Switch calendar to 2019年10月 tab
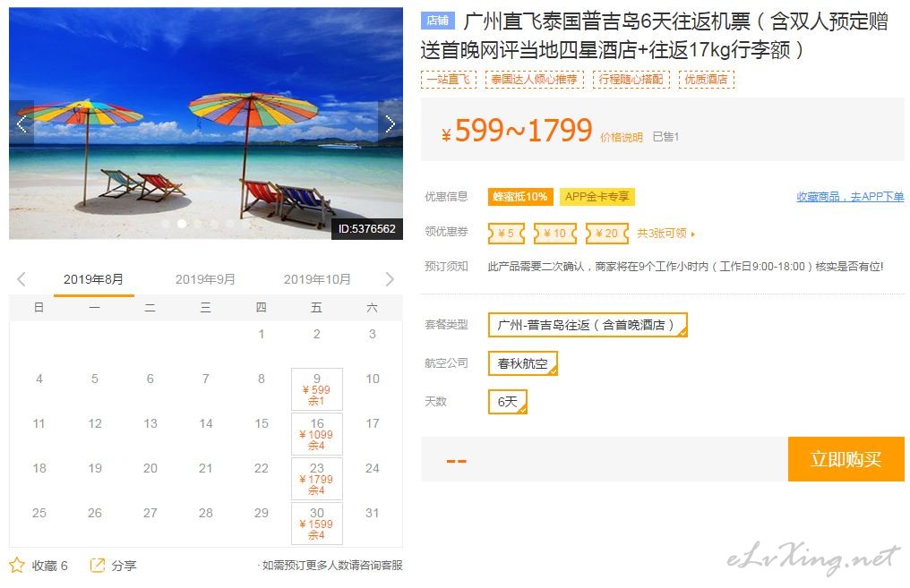 click(x=317, y=279)
